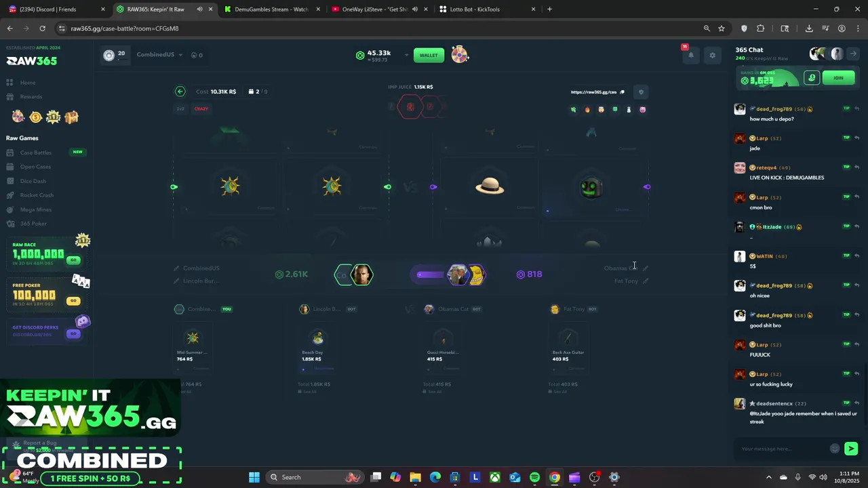This screenshot has height=488, width=868.
Task: Click the RAW365 logo
Action: [x=32, y=61]
